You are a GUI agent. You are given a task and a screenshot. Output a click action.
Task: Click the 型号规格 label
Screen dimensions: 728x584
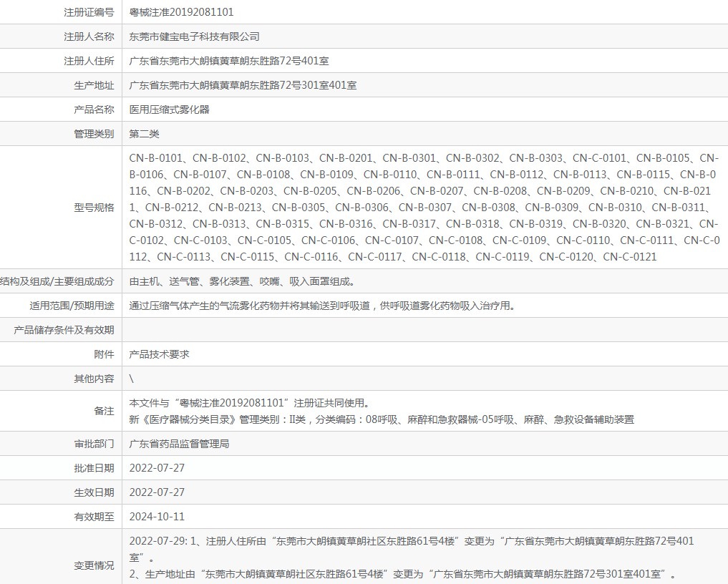coord(94,208)
